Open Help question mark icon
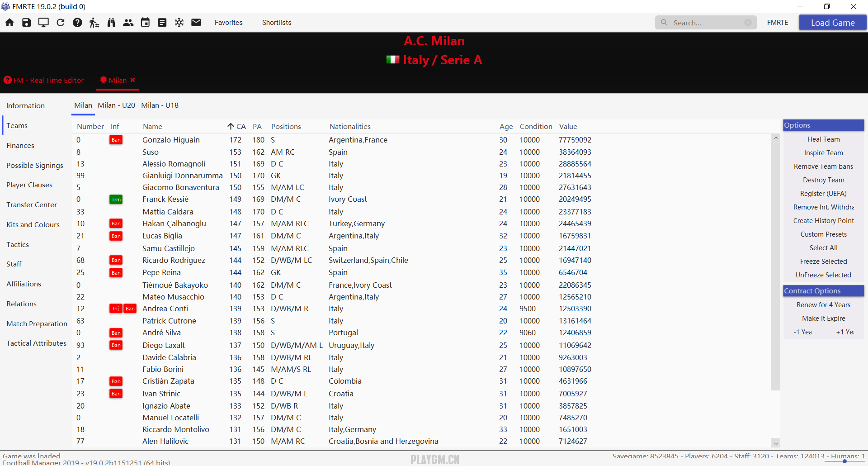The width and height of the screenshot is (868, 466). click(77, 23)
